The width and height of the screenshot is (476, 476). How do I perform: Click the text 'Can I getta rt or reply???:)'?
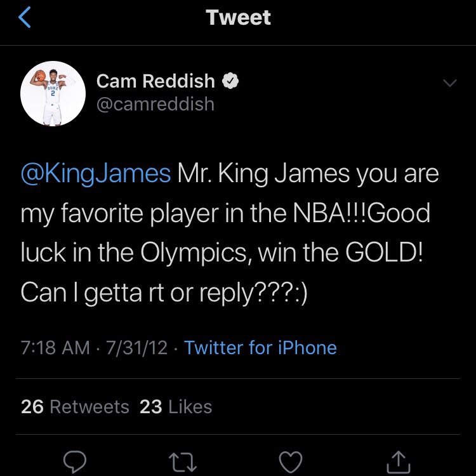click(164, 291)
